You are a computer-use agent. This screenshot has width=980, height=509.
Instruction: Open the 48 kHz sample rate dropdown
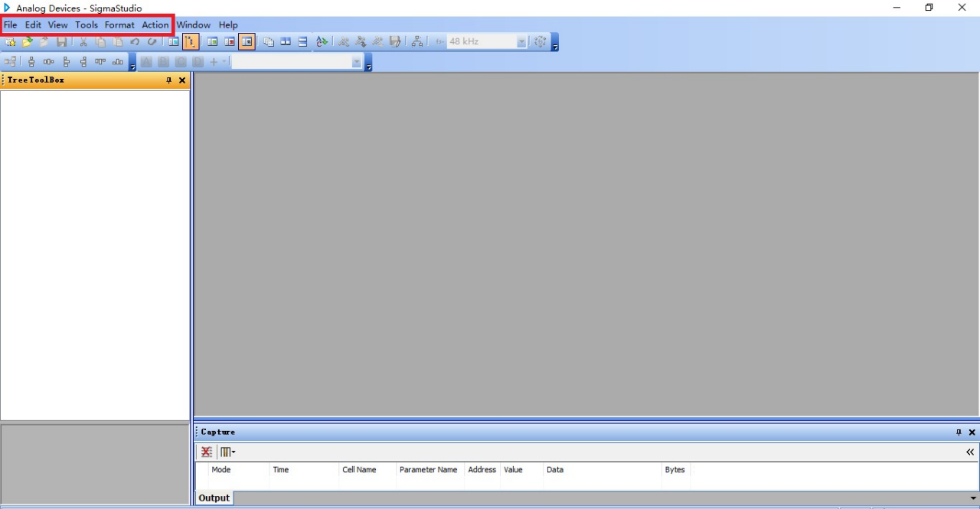point(522,42)
